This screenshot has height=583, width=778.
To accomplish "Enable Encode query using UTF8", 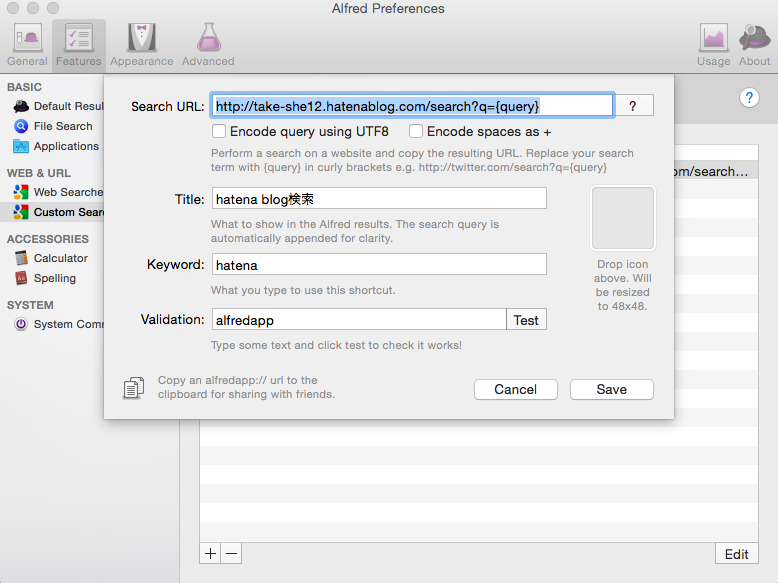I will [219, 131].
